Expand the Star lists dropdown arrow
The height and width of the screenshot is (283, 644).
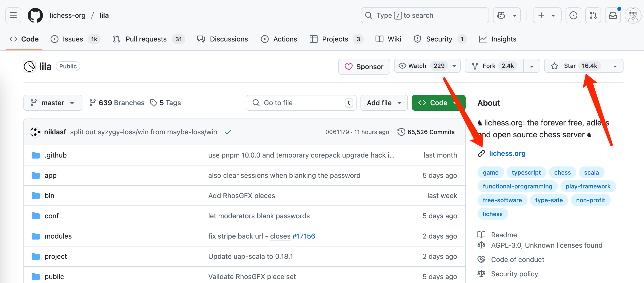[615, 66]
